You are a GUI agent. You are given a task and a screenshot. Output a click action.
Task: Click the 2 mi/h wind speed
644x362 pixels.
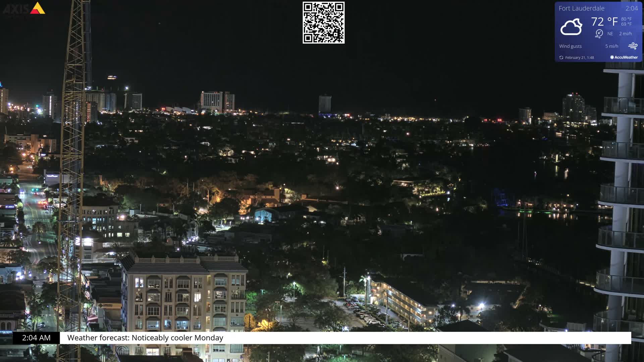[x=626, y=34]
